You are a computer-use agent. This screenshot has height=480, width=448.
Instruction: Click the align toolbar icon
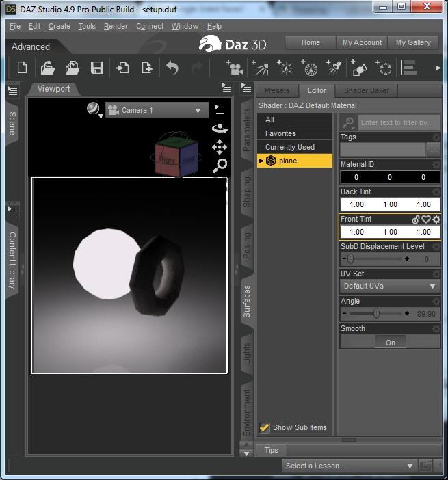pyautogui.click(x=409, y=68)
